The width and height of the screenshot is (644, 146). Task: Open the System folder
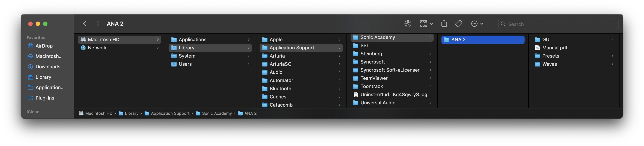pyautogui.click(x=210, y=56)
